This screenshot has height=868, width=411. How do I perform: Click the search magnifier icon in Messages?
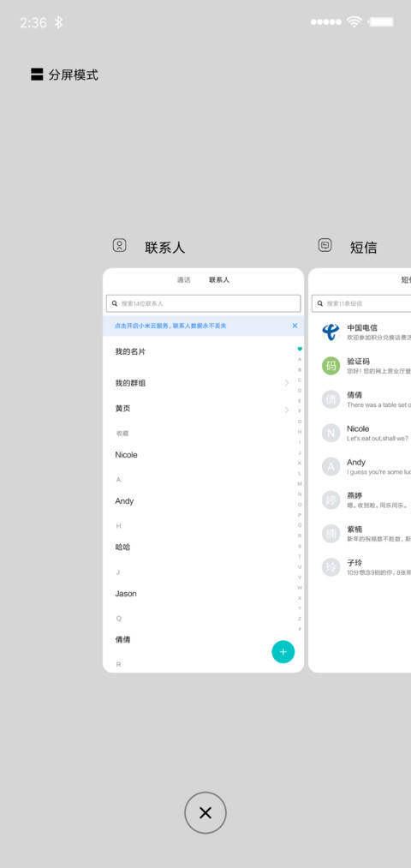click(320, 303)
